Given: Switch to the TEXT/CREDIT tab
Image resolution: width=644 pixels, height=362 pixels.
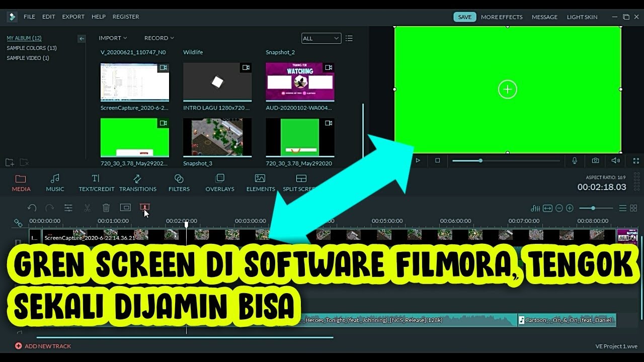Looking at the screenshot, I should point(96,184).
